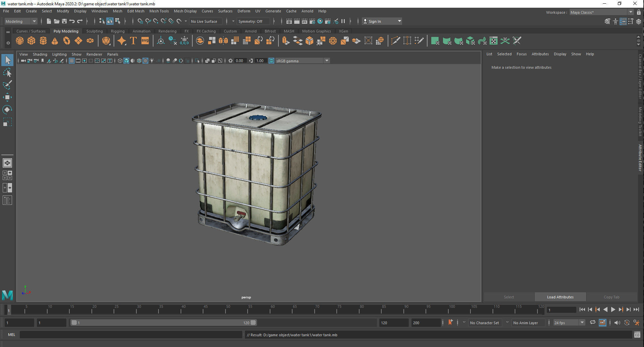Viewport: 644px width, 347px height.
Task: Toggle the viewport smooth shade all cube
Action: (x=126, y=61)
